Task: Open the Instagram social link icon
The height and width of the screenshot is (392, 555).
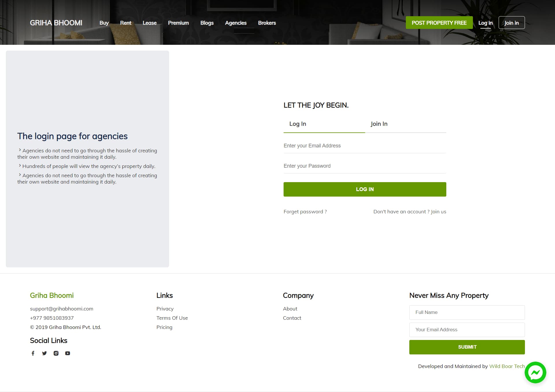Action: 56,353
